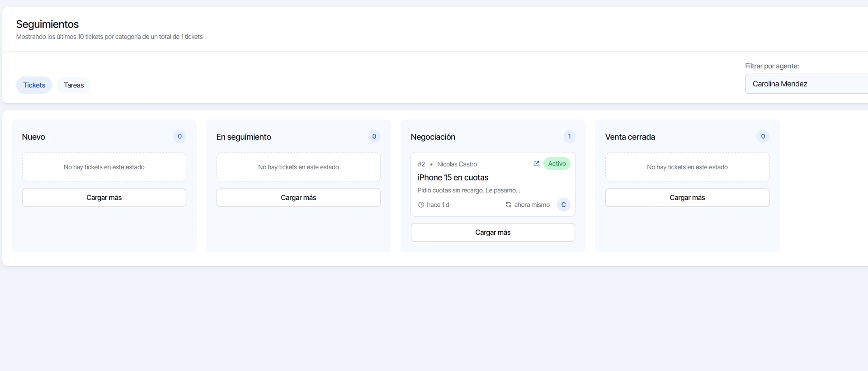The height and width of the screenshot is (371, 868).
Task: Click the "Mostrando los últimos 10 tickets" subtitle
Action: coord(109,37)
